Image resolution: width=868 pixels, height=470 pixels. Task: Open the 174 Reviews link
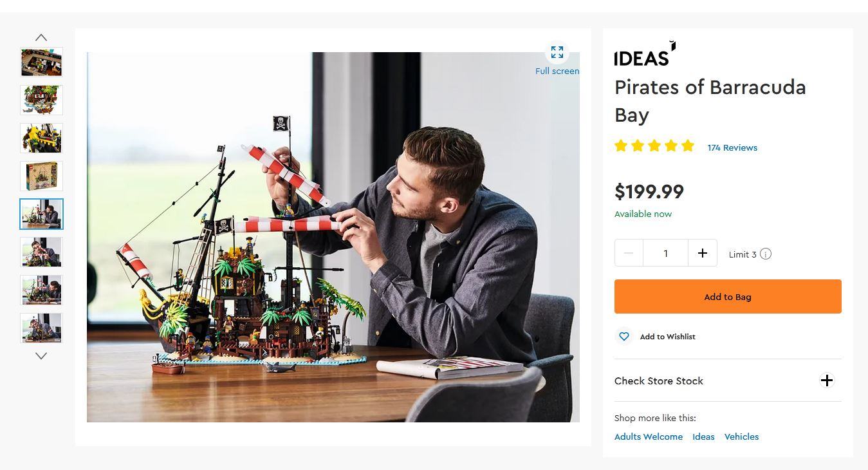(x=732, y=147)
